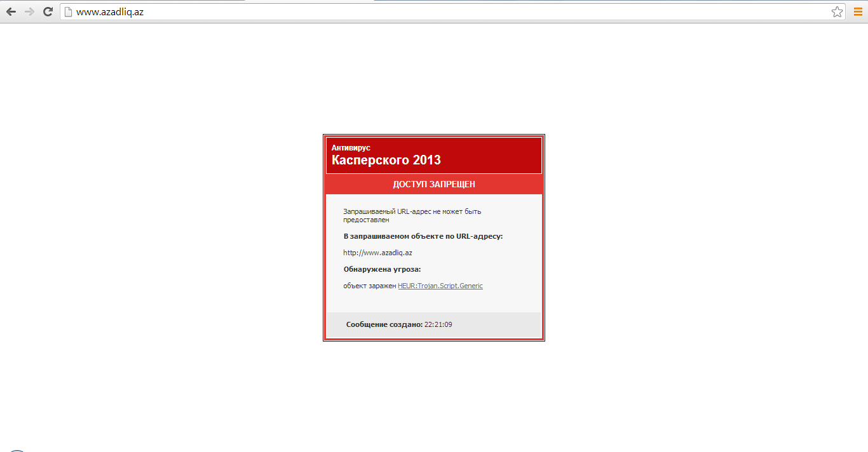This screenshot has width=868, height=452.
Task: Bookmark this page with the star
Action: [837, 11]
